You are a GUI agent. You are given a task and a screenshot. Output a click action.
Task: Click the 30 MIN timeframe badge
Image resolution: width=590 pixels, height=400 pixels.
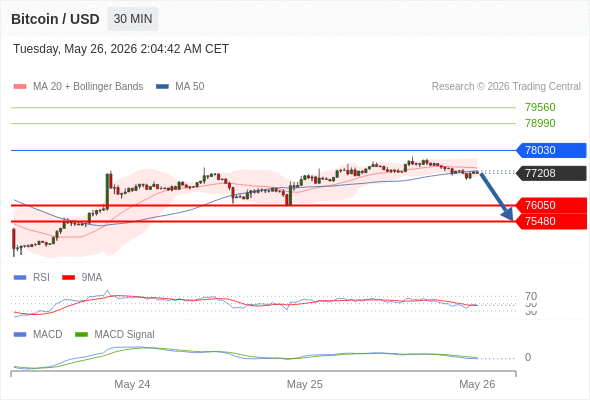click(133, 19)
